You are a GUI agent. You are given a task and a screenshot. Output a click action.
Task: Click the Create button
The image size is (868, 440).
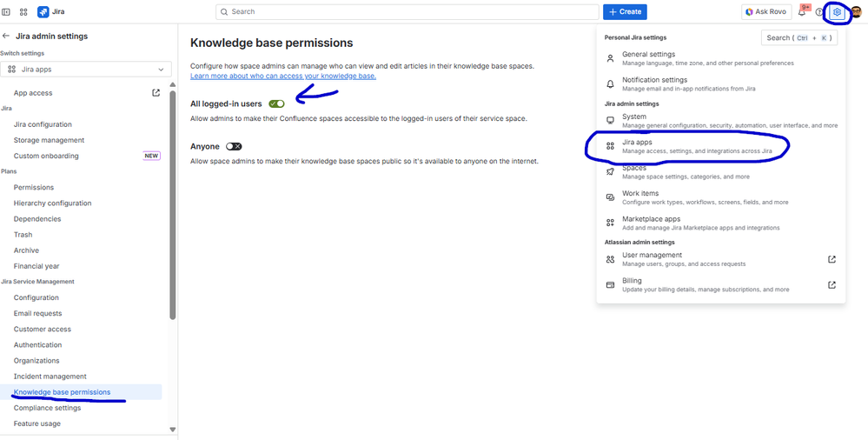(625, 11)
